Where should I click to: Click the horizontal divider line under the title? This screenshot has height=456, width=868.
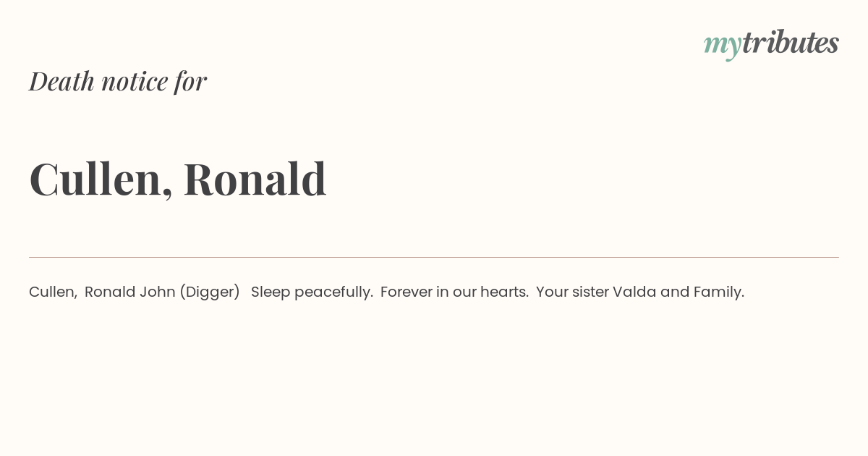click(434, 257)
